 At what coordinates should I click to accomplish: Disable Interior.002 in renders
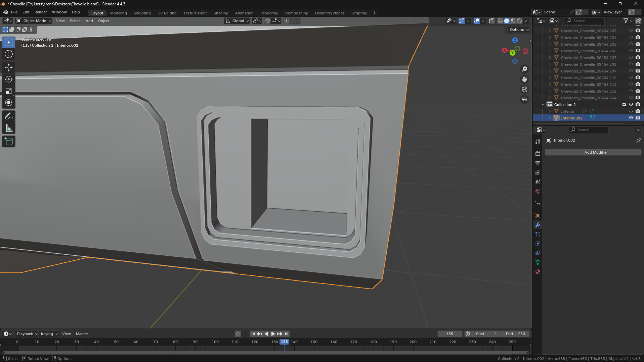(638, 118)
